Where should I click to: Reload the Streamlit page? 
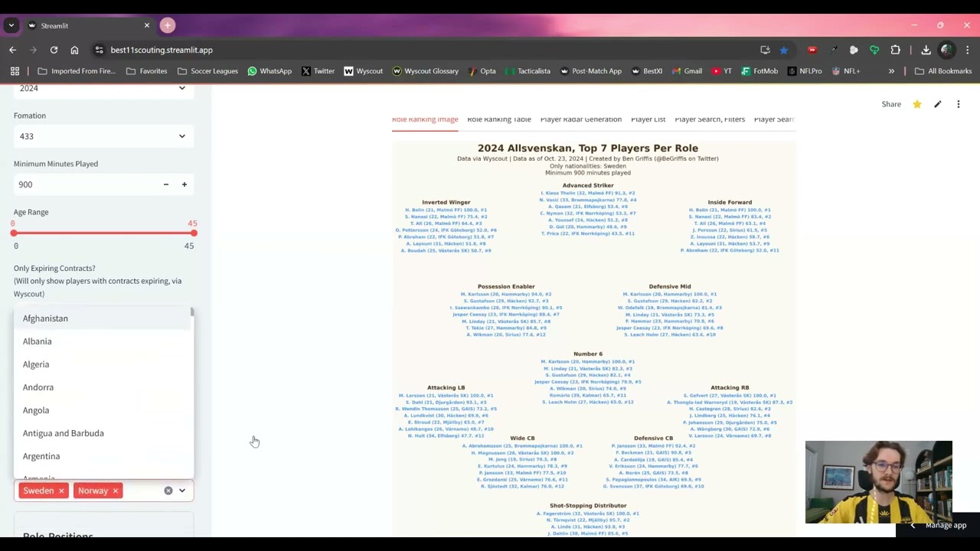[x=54, y=50]
